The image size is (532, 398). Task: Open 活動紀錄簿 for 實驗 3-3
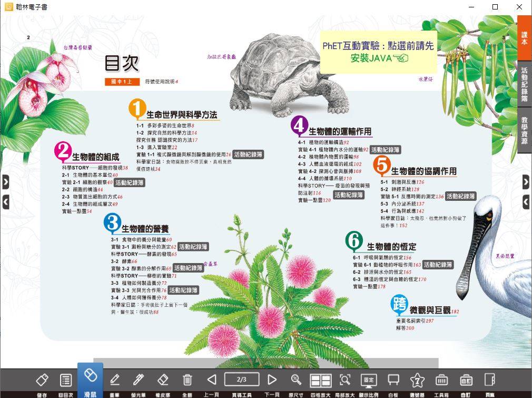click(183, 290)
